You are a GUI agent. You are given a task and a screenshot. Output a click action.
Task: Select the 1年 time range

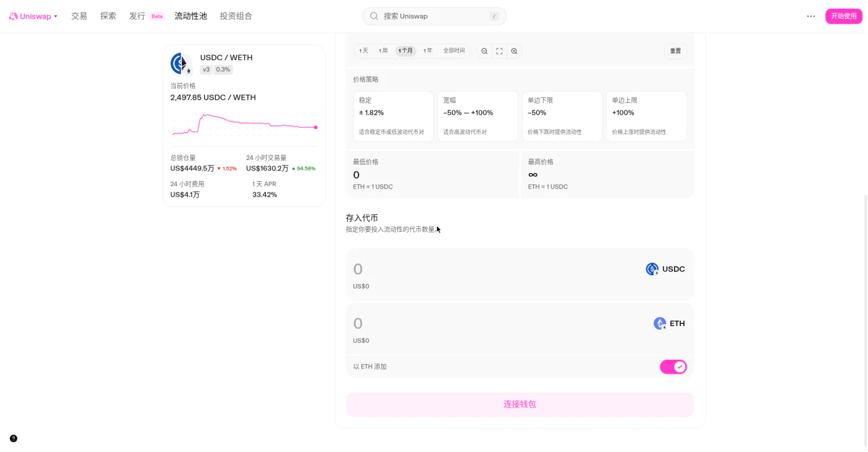pos(428,51)
